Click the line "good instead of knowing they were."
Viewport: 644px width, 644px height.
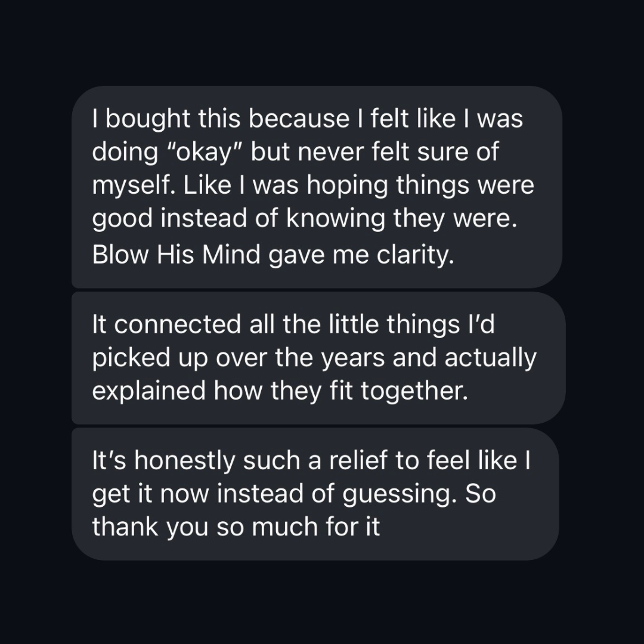[303, 219]
